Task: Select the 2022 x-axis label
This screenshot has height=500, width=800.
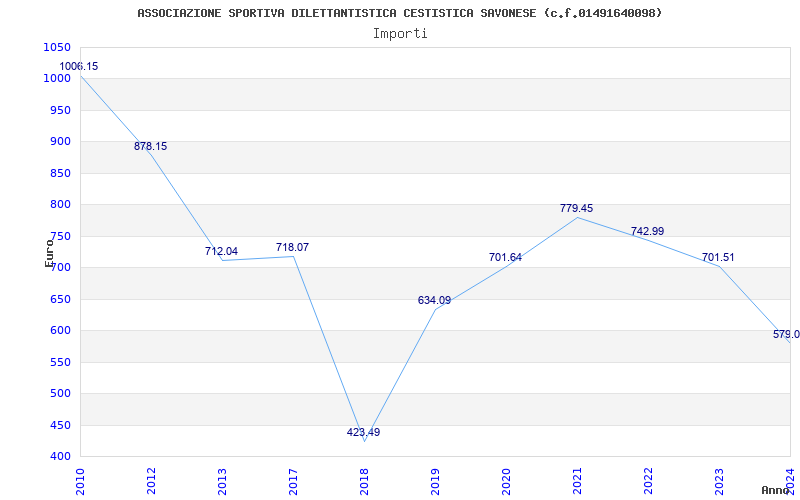Action: point(648,481)
